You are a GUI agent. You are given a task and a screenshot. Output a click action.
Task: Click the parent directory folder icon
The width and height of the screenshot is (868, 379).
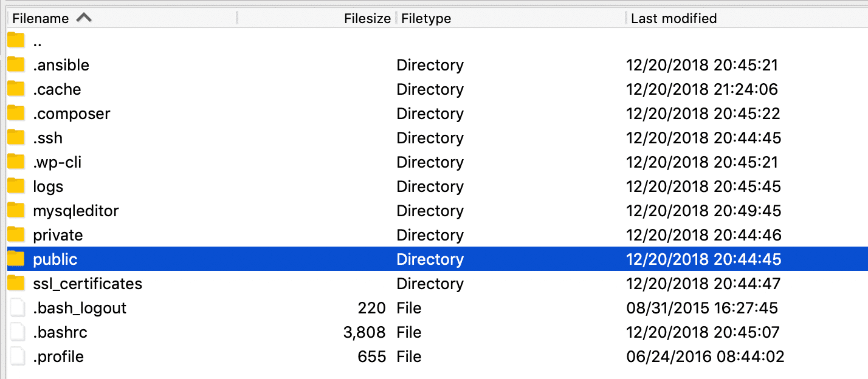point(16,40)
